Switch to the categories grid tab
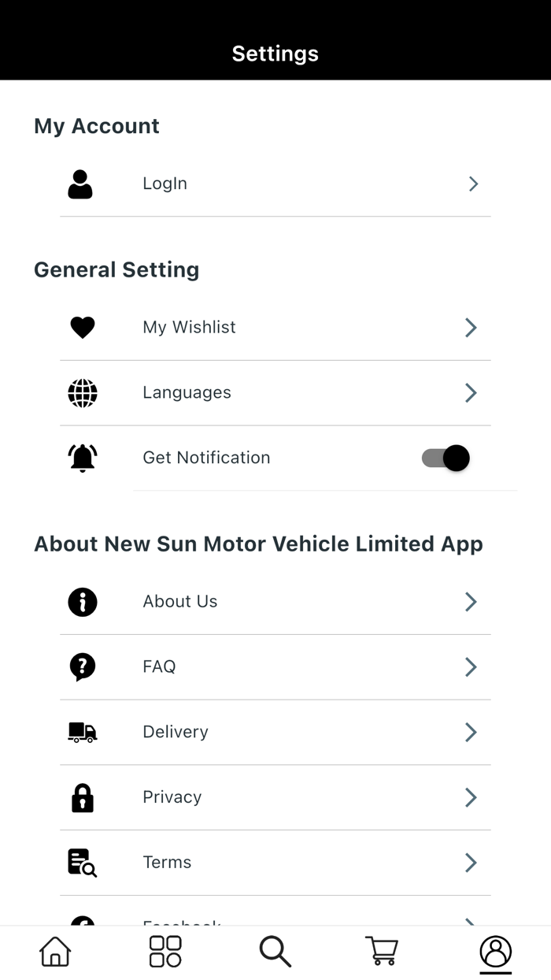This screenshot has width=551, height=980. 164,951
